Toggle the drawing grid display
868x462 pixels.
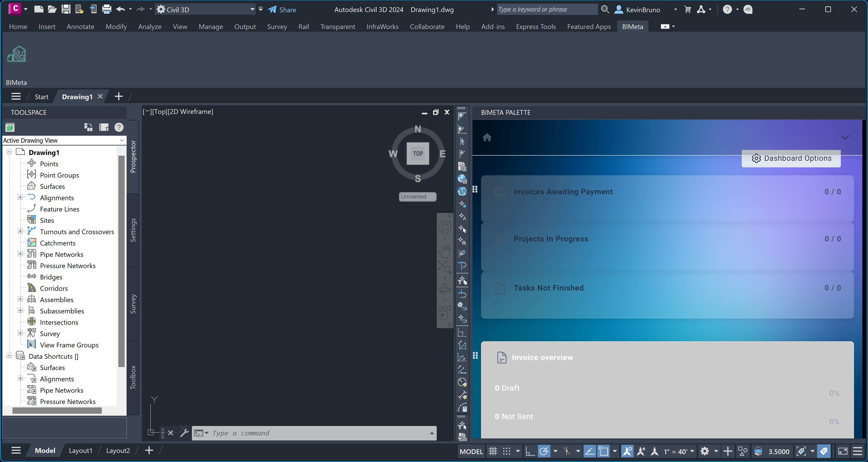point(493,451)
